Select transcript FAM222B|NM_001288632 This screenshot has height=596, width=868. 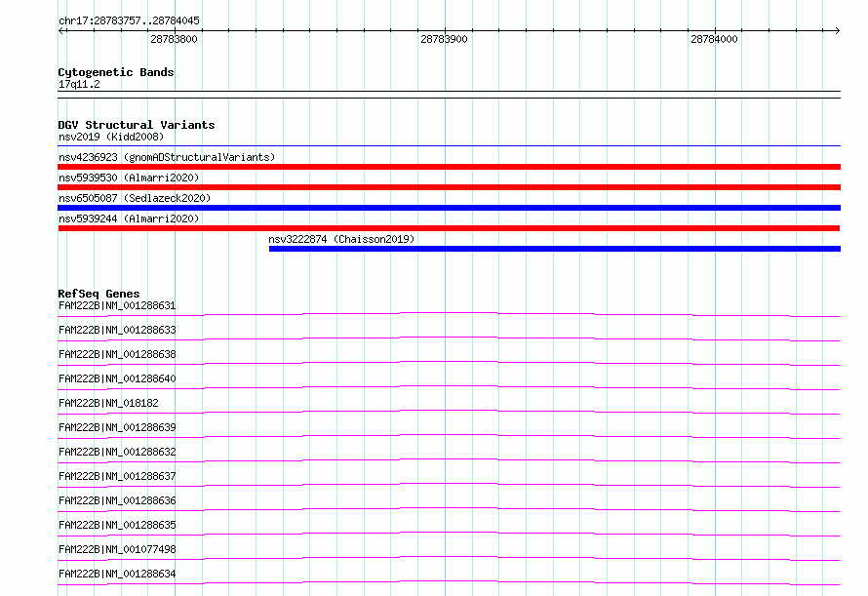click(x=117, y=452)
